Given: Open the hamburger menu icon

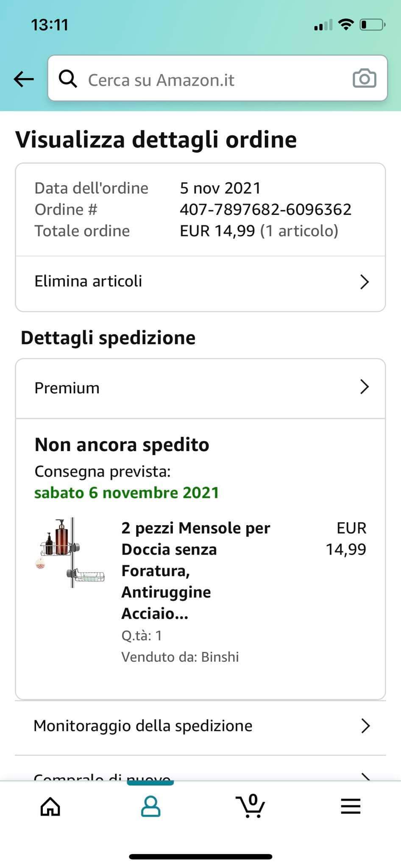Looking at the screenshot, I should pyautogui.click(x=351, y=806).
